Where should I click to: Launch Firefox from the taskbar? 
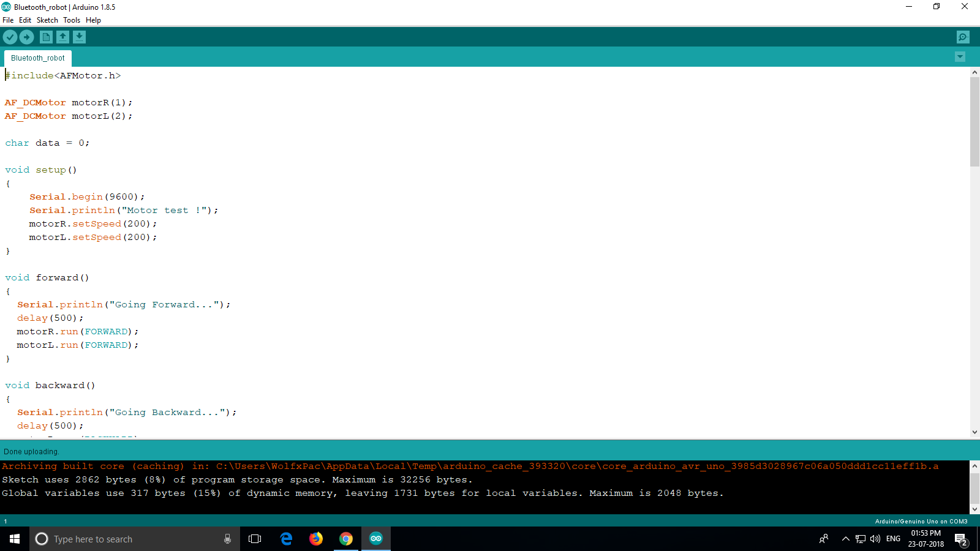(x=316, y=539)
